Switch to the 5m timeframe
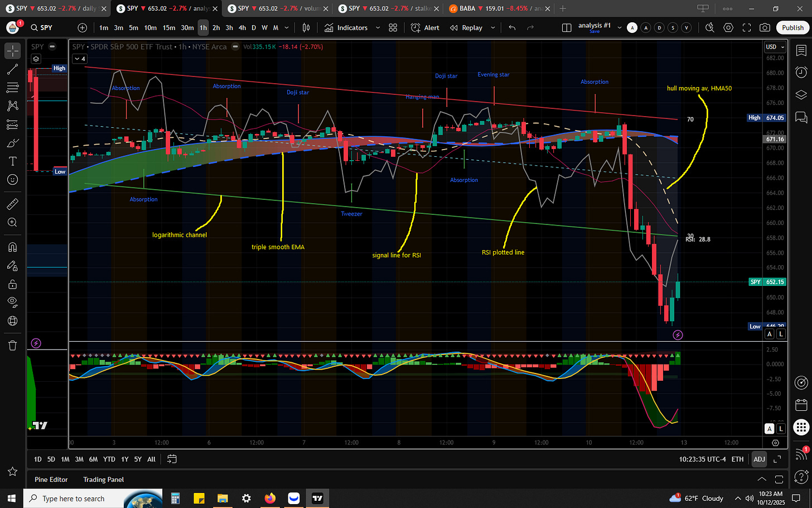Viewport: 812px width, 508px height. pos(133,27)
